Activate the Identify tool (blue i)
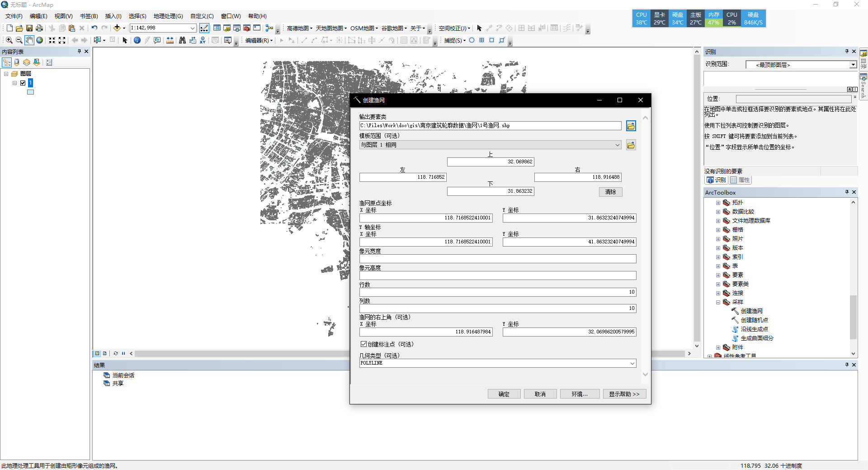 click(x=137, y=40)
